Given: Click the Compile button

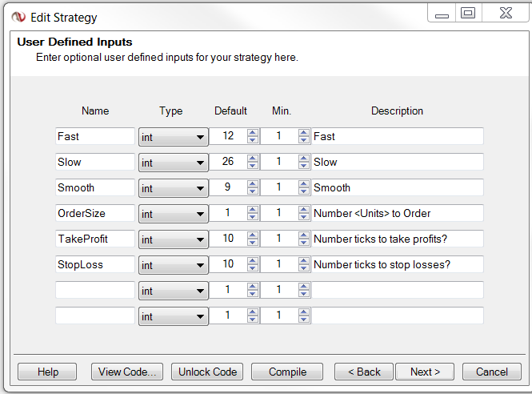Looking at the screenshot, I should click(286, 372).
